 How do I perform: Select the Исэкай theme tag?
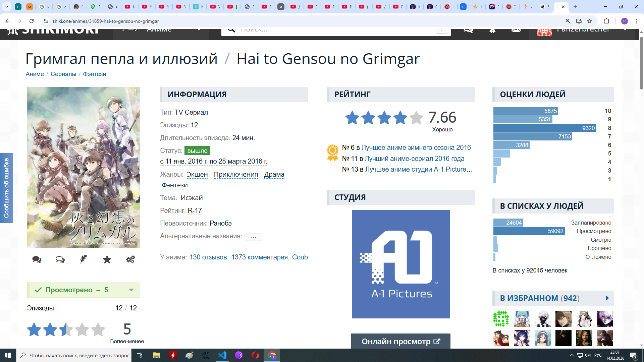[192, 198]
